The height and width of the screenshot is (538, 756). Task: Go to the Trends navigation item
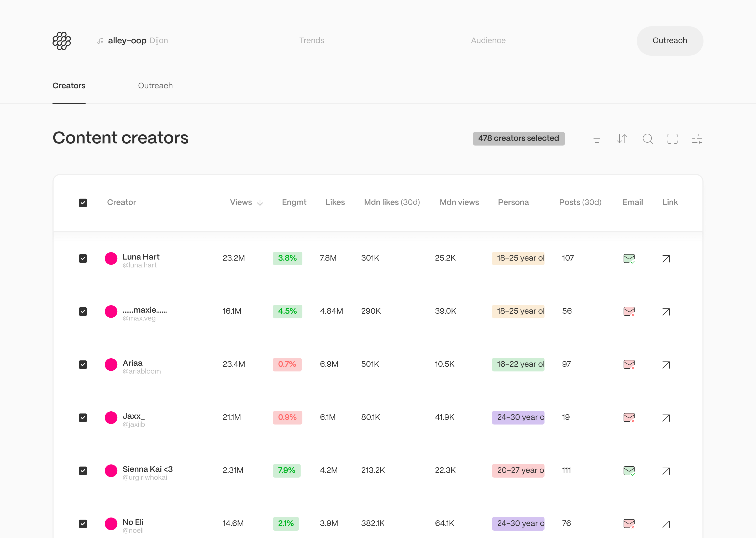(312, 41)
